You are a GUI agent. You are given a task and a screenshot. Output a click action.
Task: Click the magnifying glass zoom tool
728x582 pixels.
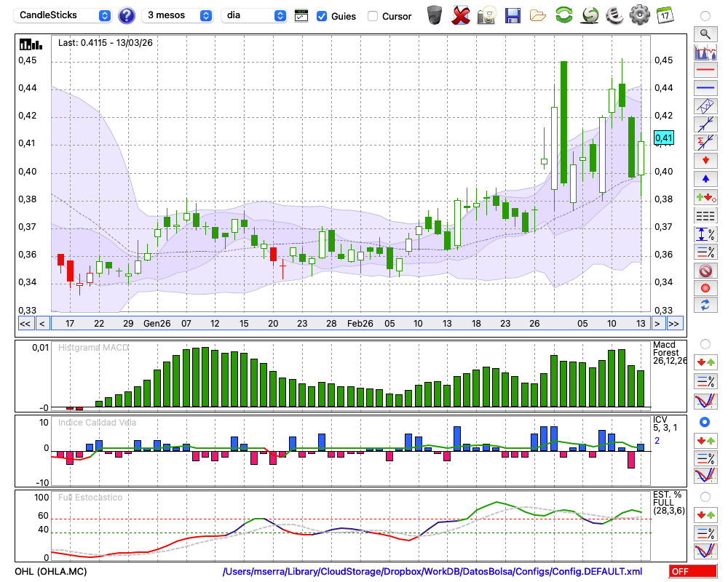(x=705, y=33)
